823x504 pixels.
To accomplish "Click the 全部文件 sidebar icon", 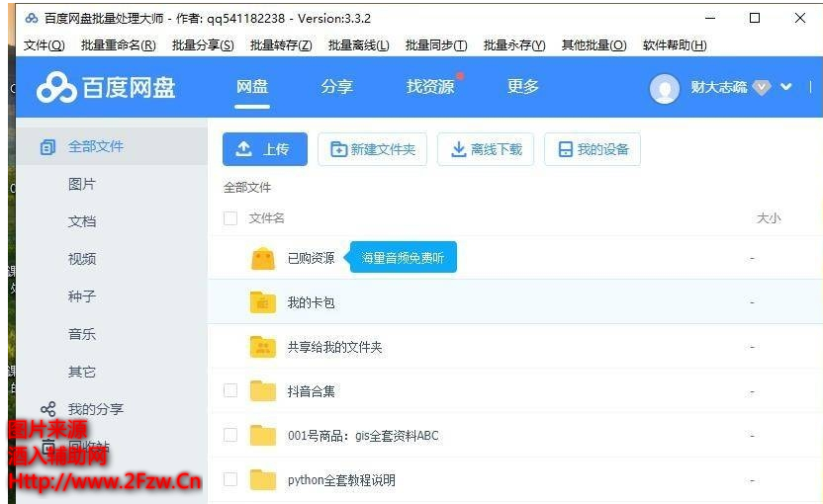I will pyautogui.click(x=47, y=147).
